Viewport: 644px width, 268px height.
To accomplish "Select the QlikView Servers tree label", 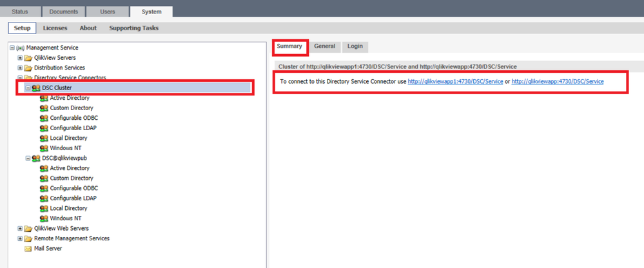I will pyautogui.click(x=55, y=58).
